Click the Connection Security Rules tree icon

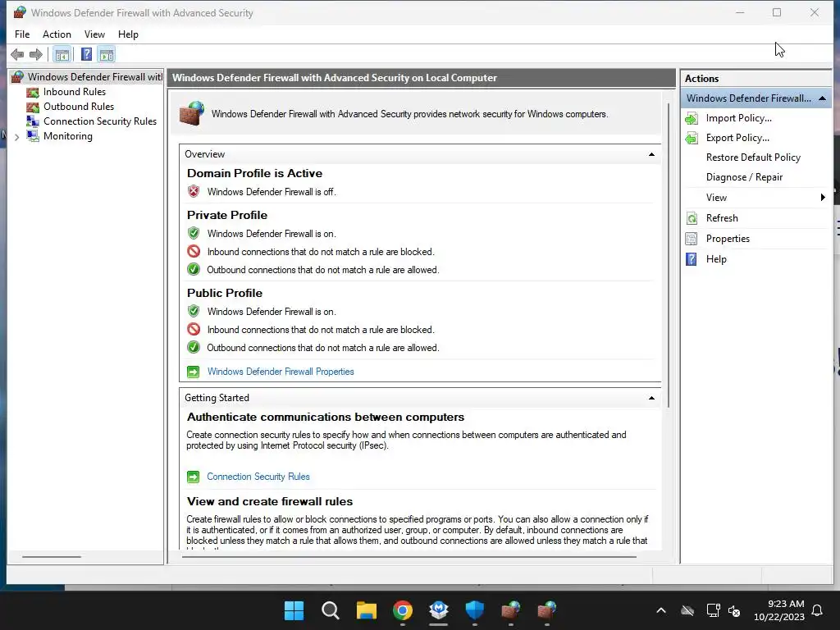tap(33, 121)
